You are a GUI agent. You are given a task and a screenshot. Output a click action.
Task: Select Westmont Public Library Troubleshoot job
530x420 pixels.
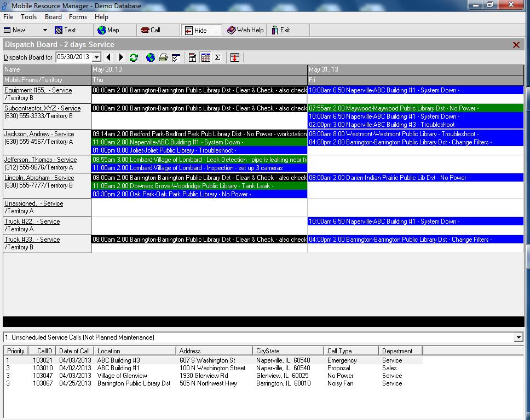416,133
